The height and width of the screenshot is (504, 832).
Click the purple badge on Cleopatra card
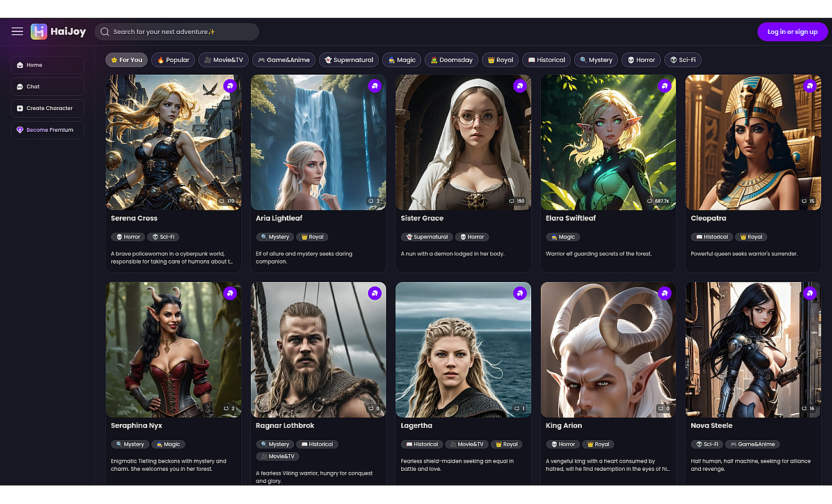pyautogui.click(x=810, y=86)
